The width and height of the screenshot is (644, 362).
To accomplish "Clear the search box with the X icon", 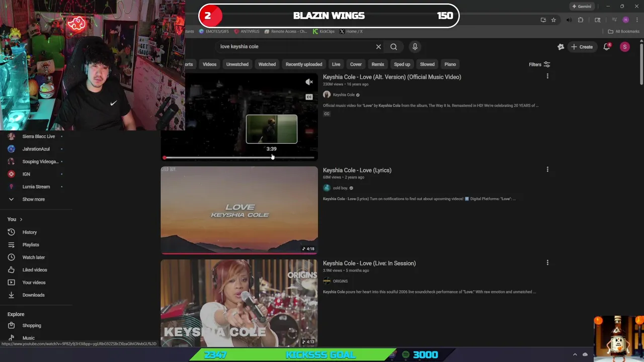I will 378,47.
